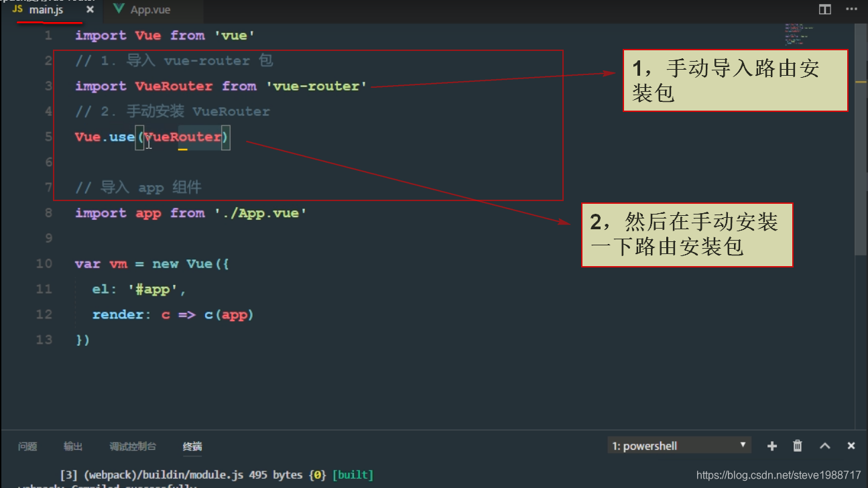Click line number 1 in the gutter

48,36
